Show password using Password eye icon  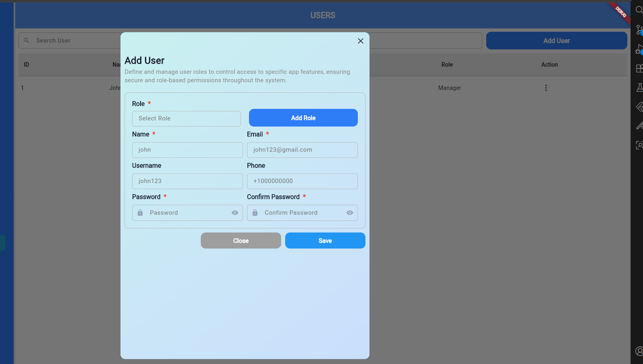click(x=235, y=213)
